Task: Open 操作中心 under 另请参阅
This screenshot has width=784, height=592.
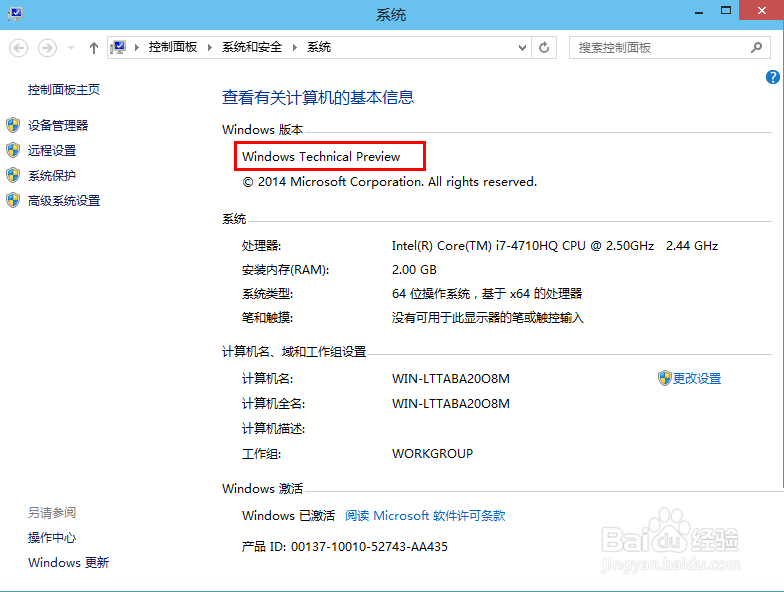Action: 52,538
